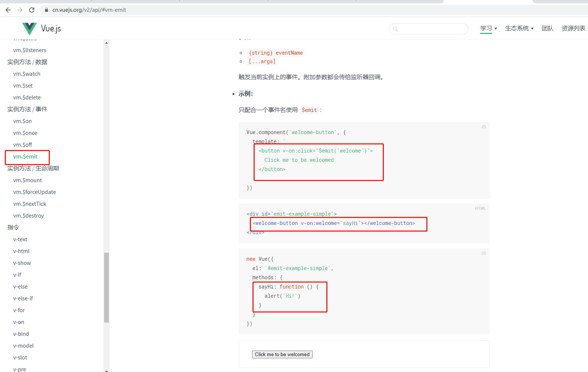Go to v-else directive link
588x372 pixels.
20,287
